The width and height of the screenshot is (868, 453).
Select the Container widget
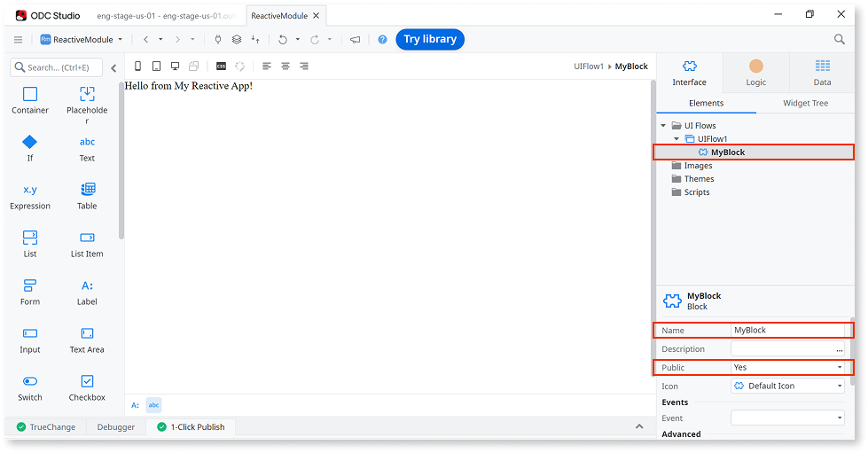[30, 100]
